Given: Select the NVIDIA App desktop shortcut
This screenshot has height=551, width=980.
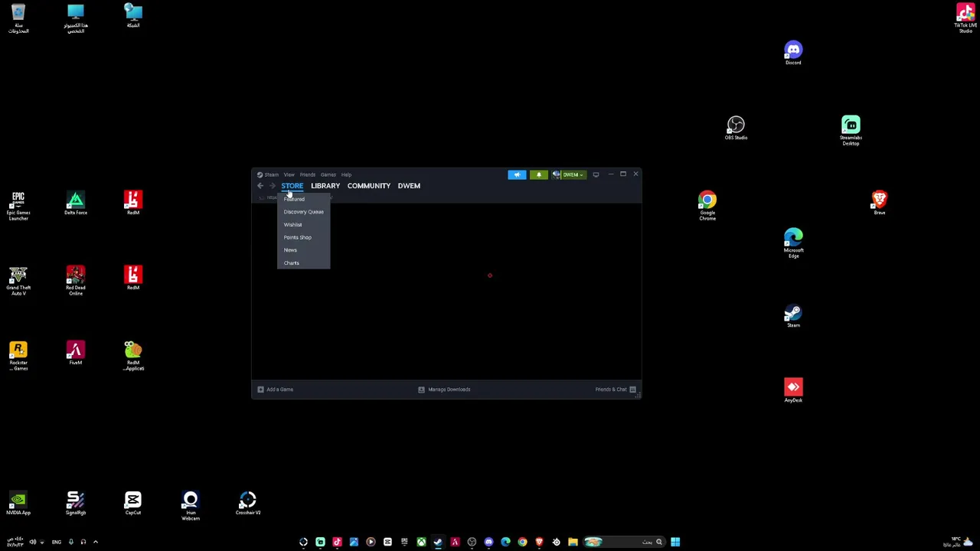Looking at the screenshot, I should (18, 504).
